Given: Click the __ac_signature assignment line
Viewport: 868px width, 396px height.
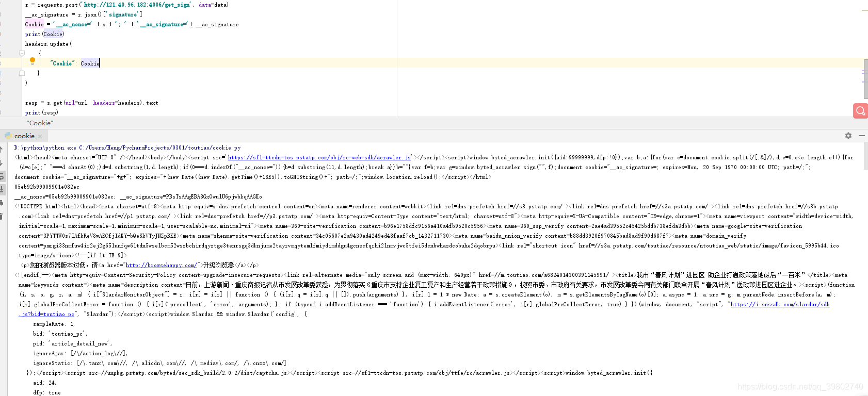Looking at the screenshot, I should (84, 14).
